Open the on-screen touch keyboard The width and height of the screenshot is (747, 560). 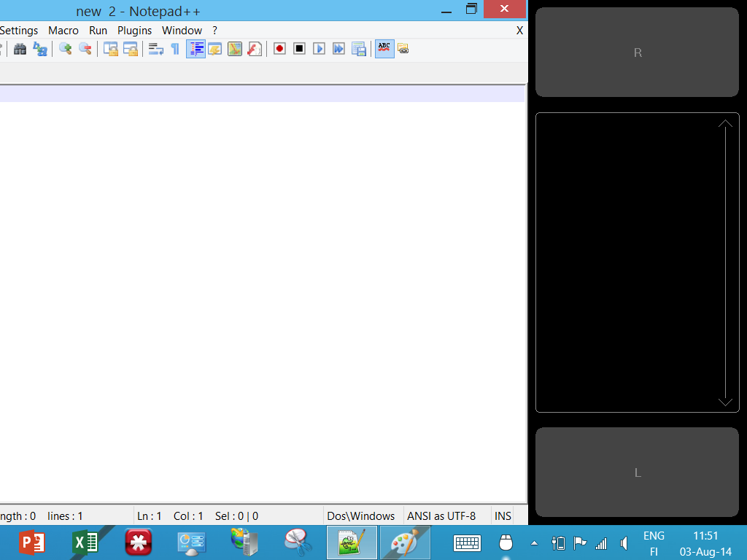pyautogui.click(x=467, y=542)
